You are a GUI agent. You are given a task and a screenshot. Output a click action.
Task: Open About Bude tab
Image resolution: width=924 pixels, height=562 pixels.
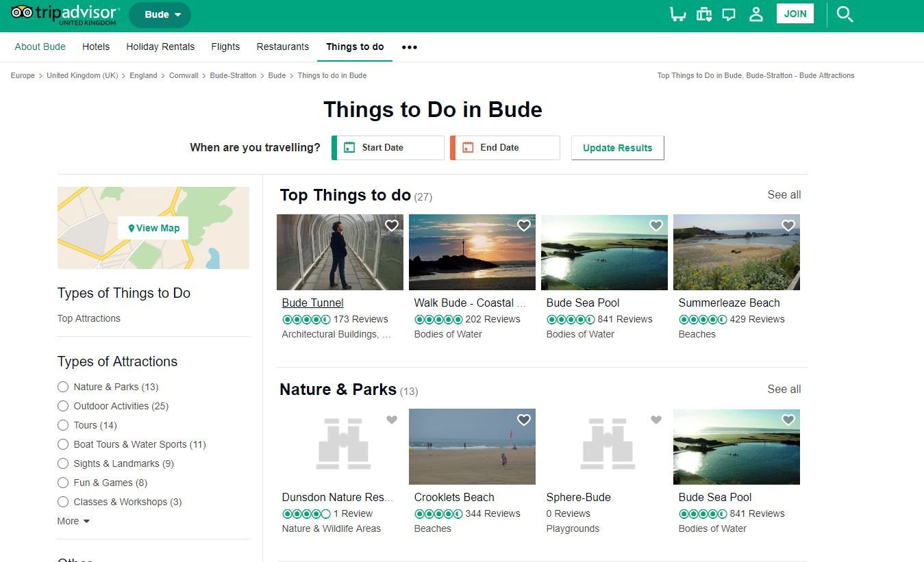point(40,47)
